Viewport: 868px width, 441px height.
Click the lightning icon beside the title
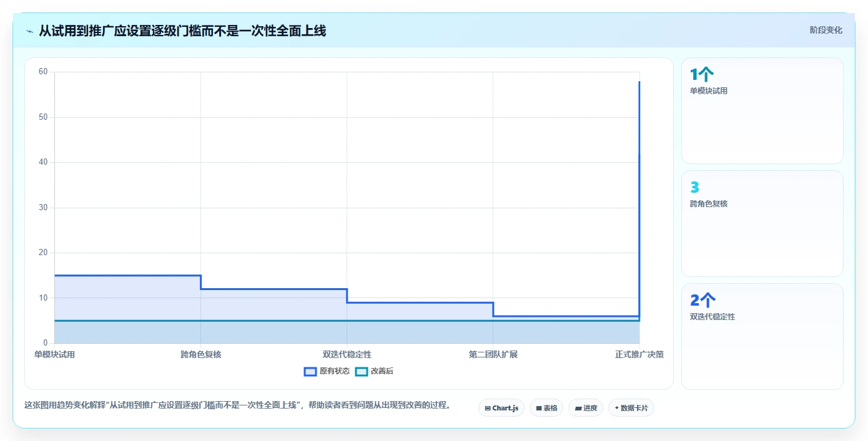click(x=29, y=31)
